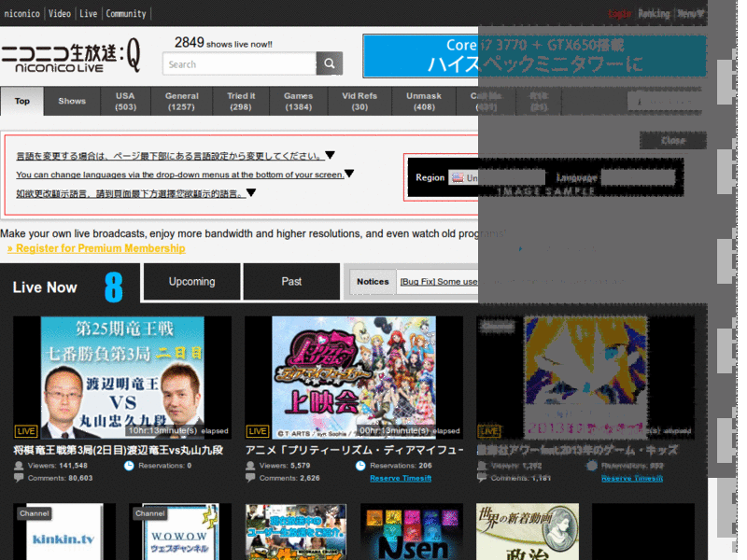Image resolution: width=747 pixels, height=560 pixels.
Task: Click clock icon beside Reservations: 0
Action: (x=129, y=466)
